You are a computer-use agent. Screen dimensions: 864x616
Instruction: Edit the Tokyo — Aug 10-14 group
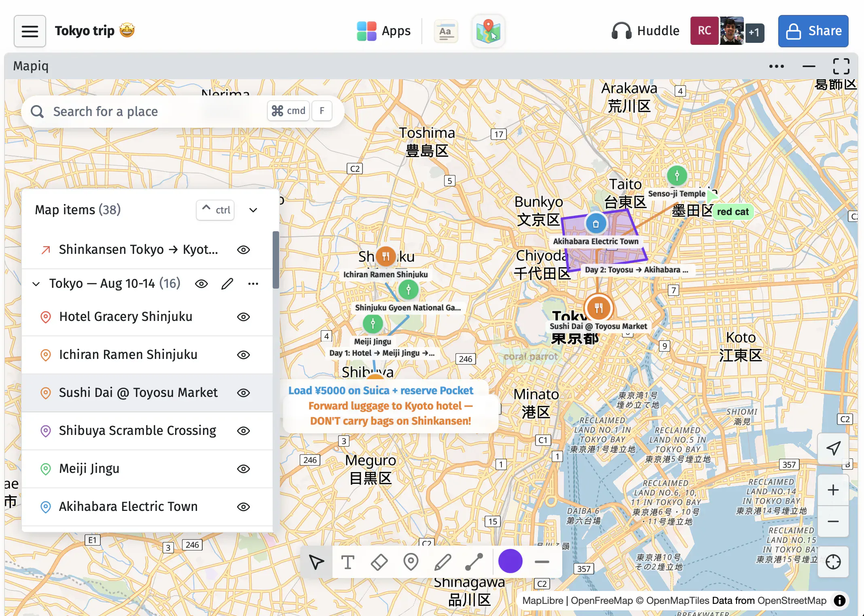pos(227,284)
